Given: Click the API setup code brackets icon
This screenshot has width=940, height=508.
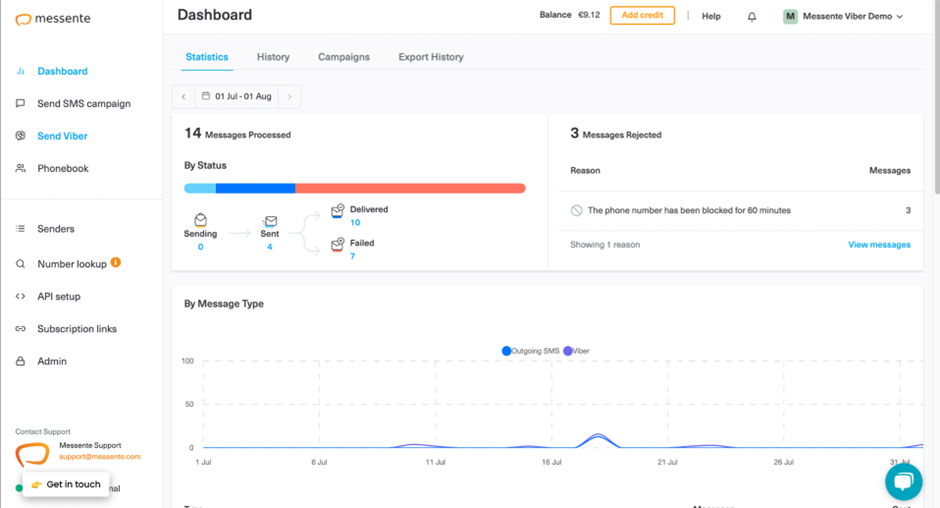Looking at the screenshot, I should pos(20,296).
